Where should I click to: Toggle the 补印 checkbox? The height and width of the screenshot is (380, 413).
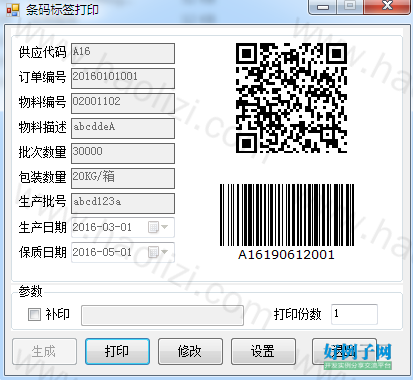pos(34,314)
